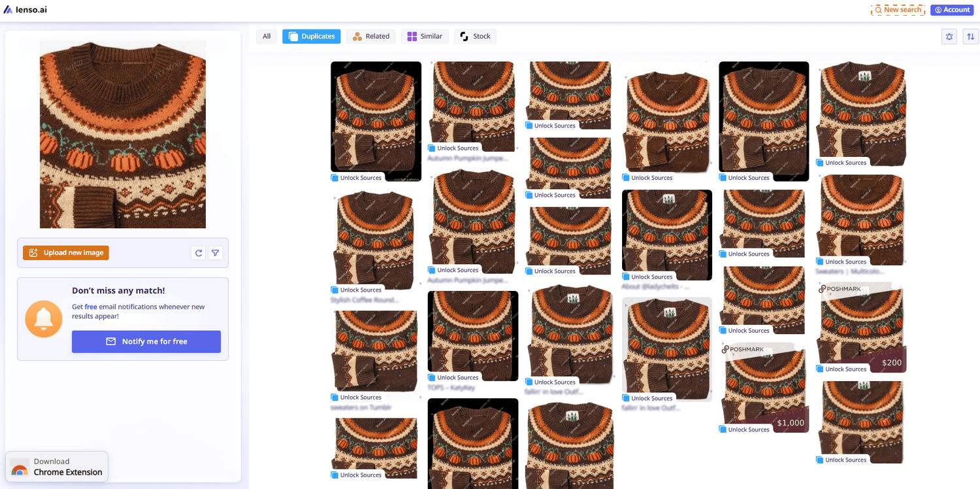Screen dimensions: 980x489
Task: Click the refresh search icon
Action: (199, 253)
